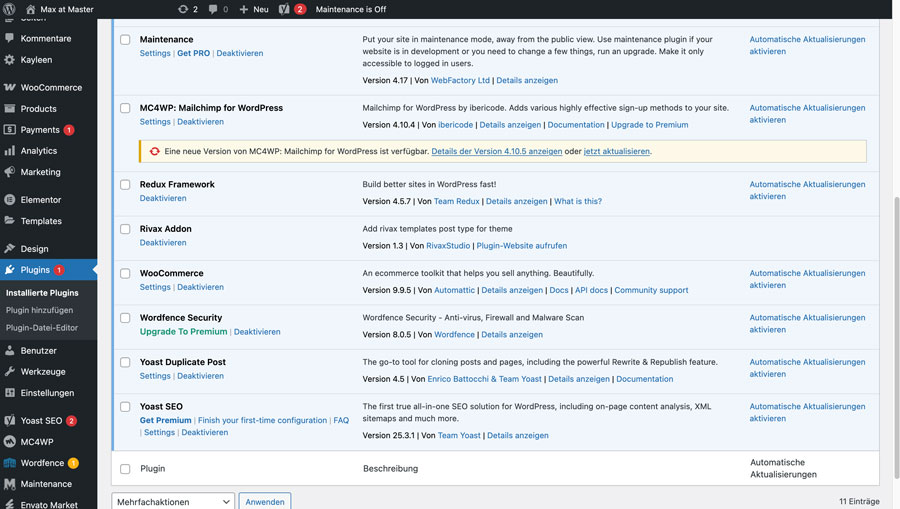Screen dimensions: 900x509
Task: Open the Einstellungen sidebar icon
Action: tap(9, 393)
